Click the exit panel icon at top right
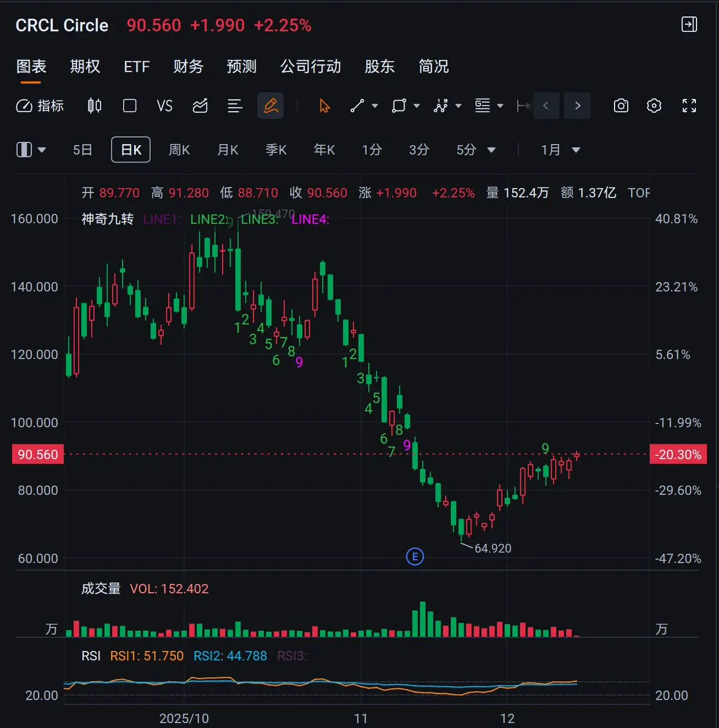Viewport: 719px width, 728px height. pyautogui.click(x=689, y=24)
